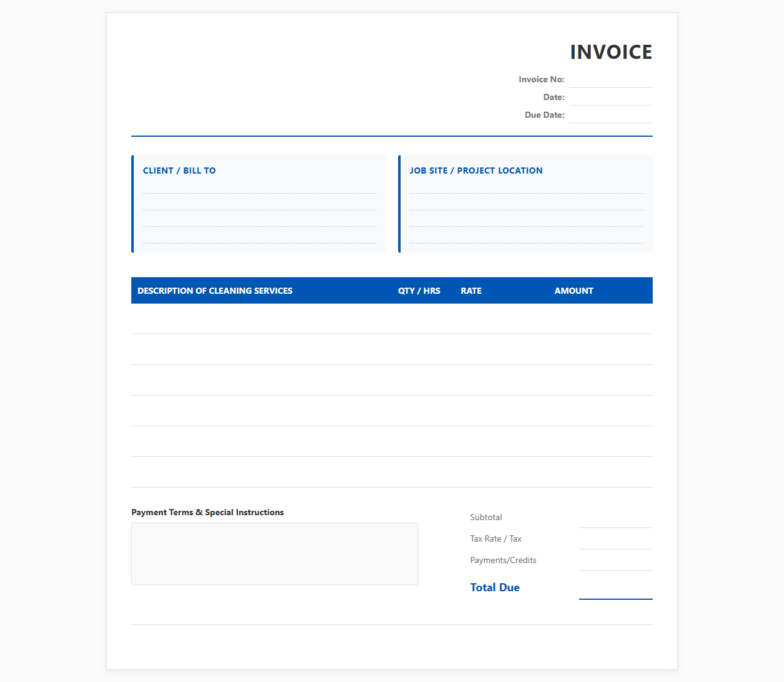Click the Payments/Credits label
Screen dimensions: 784x682
[x=503, y=561]
